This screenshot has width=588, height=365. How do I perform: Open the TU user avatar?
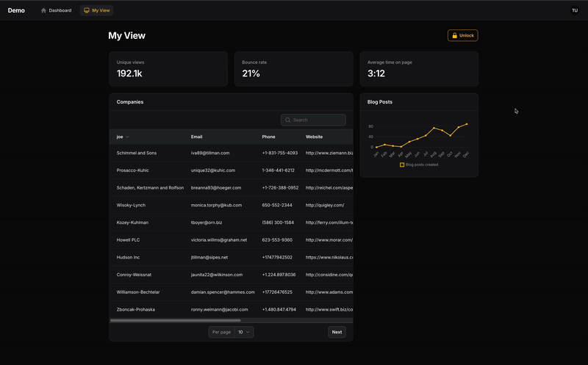[575, 10]
